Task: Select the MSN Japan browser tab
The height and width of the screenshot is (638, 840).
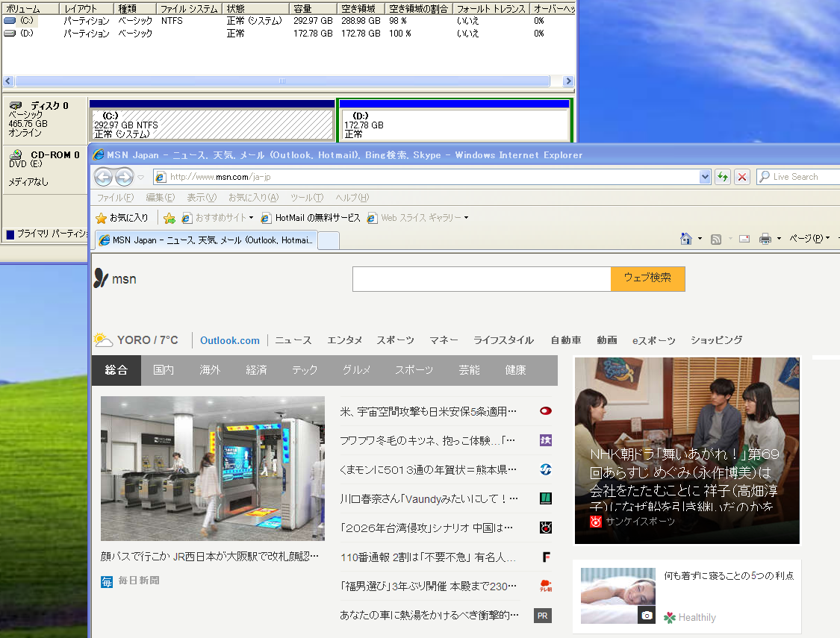Action: click(207, 240)
